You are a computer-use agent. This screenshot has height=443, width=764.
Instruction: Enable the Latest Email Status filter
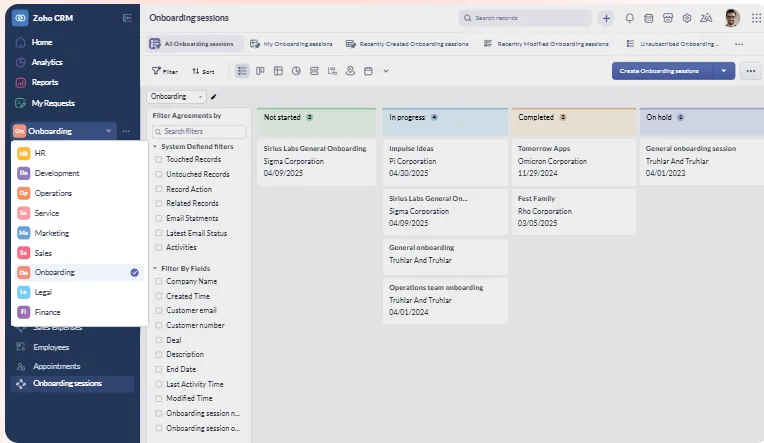tap(158, 233)
